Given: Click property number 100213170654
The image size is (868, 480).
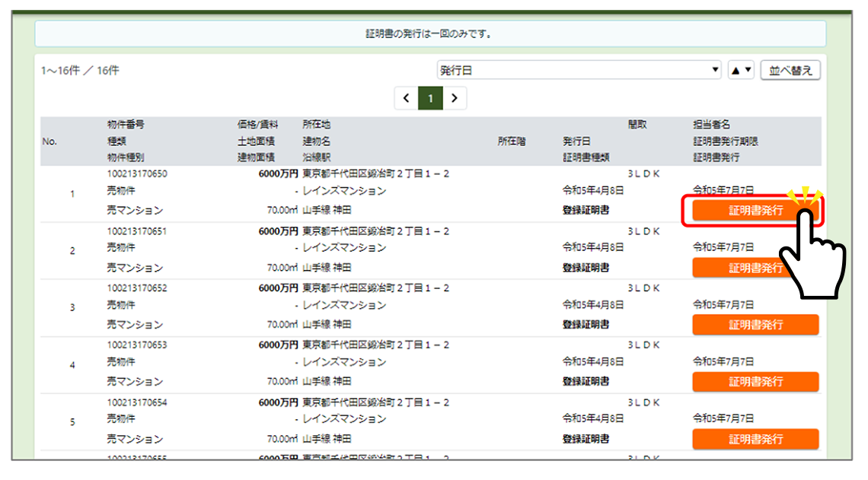Looking at the screenshot, I should (137, 402).
